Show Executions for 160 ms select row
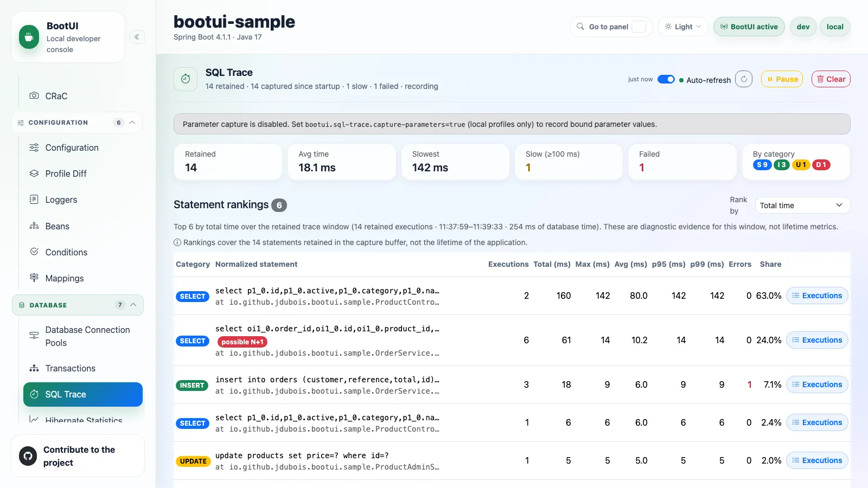 click(817, 296)
